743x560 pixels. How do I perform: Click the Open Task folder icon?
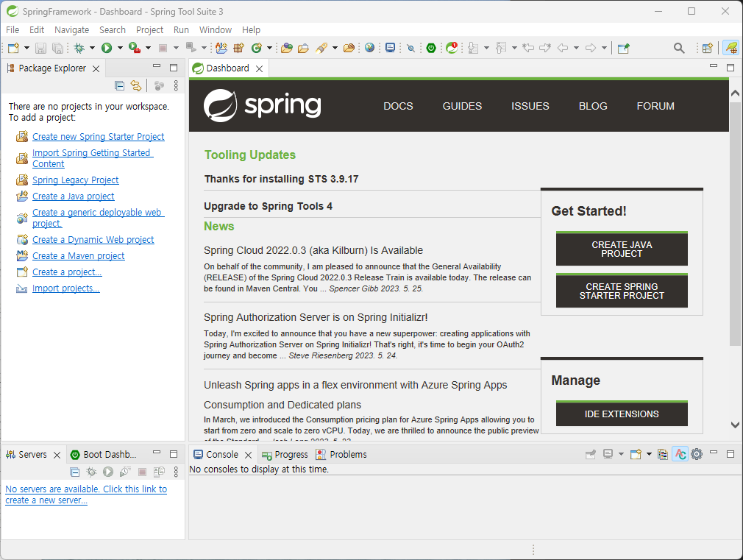[303, 48]
